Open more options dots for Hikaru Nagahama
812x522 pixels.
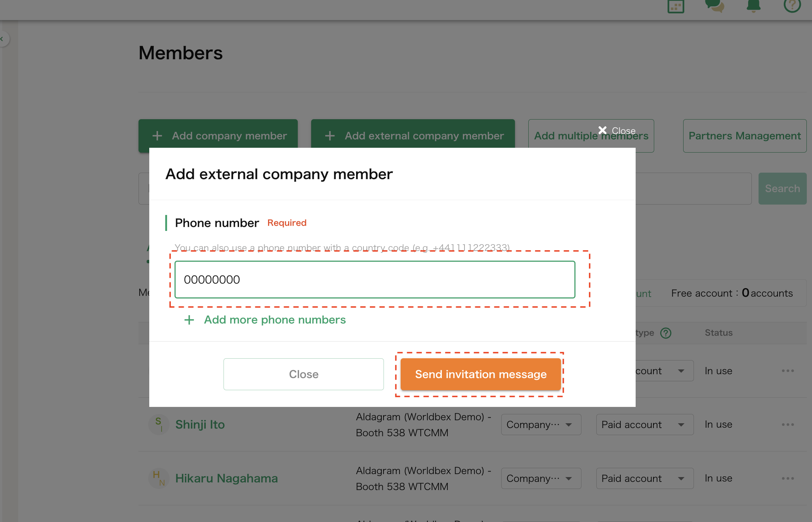(x=787, y=479)
